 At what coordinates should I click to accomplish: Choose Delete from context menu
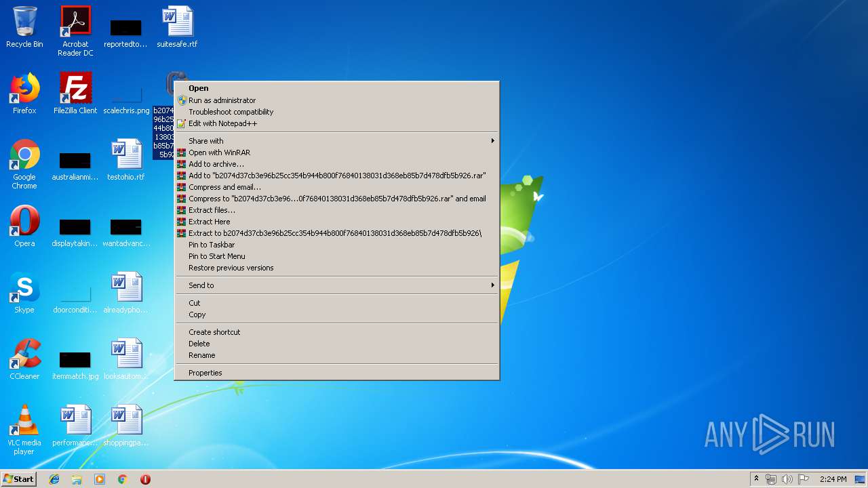[336, 344]
